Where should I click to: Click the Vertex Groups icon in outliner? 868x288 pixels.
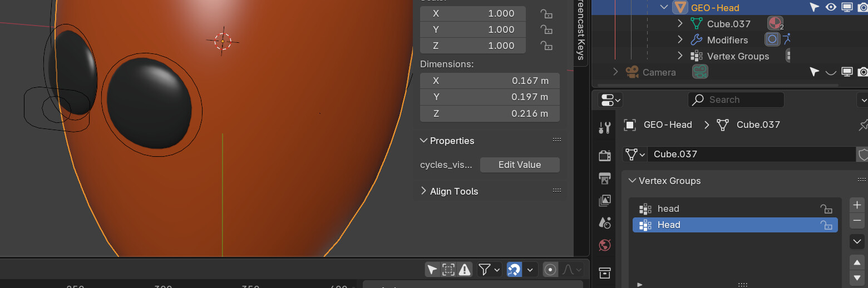(696, 56)
